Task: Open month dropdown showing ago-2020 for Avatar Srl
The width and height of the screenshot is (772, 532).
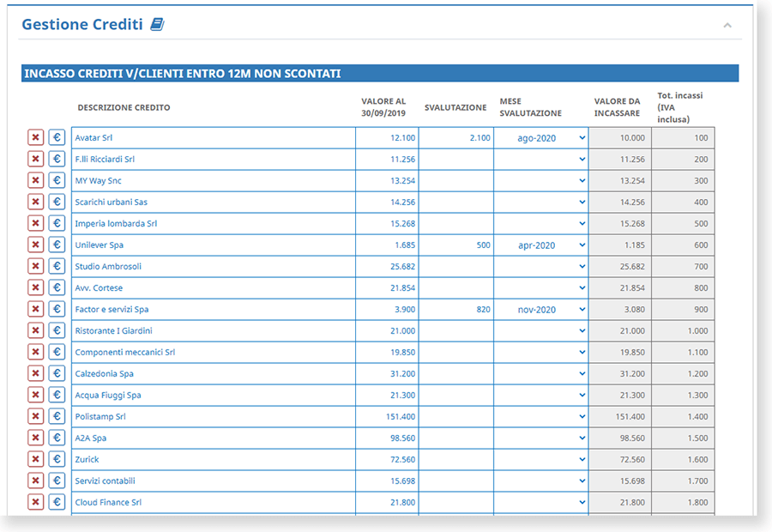Action: [x=541, y=138]
